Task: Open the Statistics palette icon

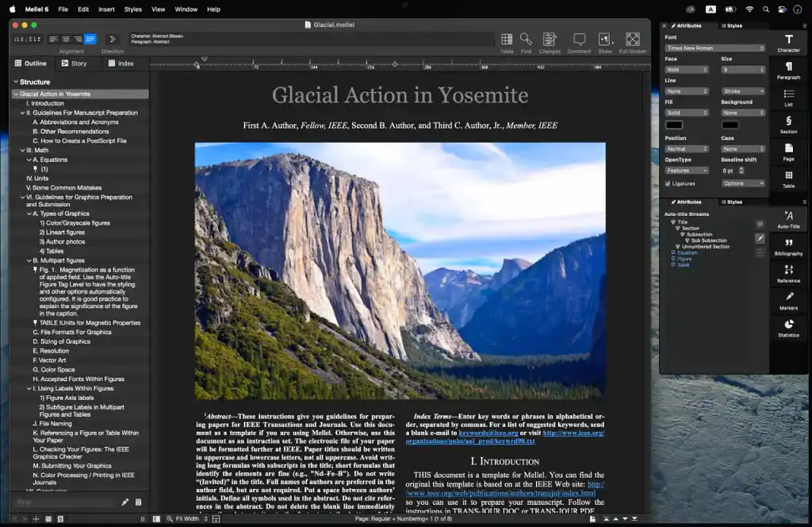Action: pos(788,328)
